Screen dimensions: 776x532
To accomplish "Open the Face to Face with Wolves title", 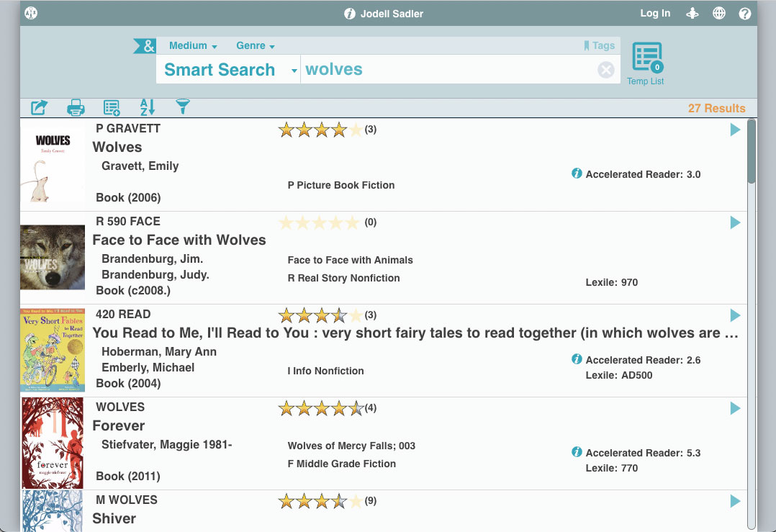I will [x=179, y=240].
